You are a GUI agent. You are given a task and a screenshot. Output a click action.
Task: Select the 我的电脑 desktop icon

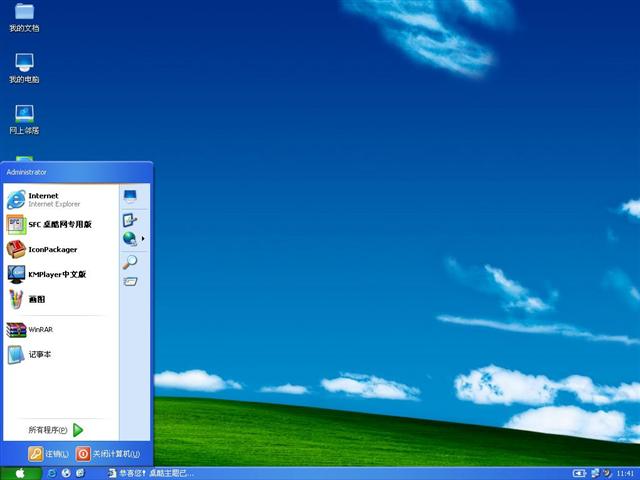click(24, 68)
